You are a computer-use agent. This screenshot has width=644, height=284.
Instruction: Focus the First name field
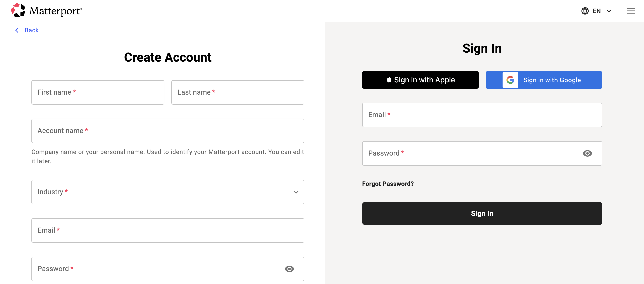point(98,92)
